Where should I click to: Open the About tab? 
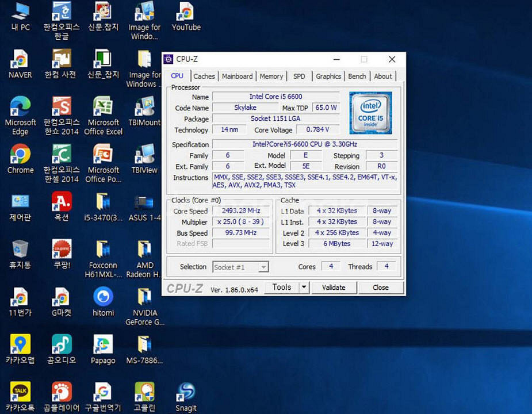point(382,76)
